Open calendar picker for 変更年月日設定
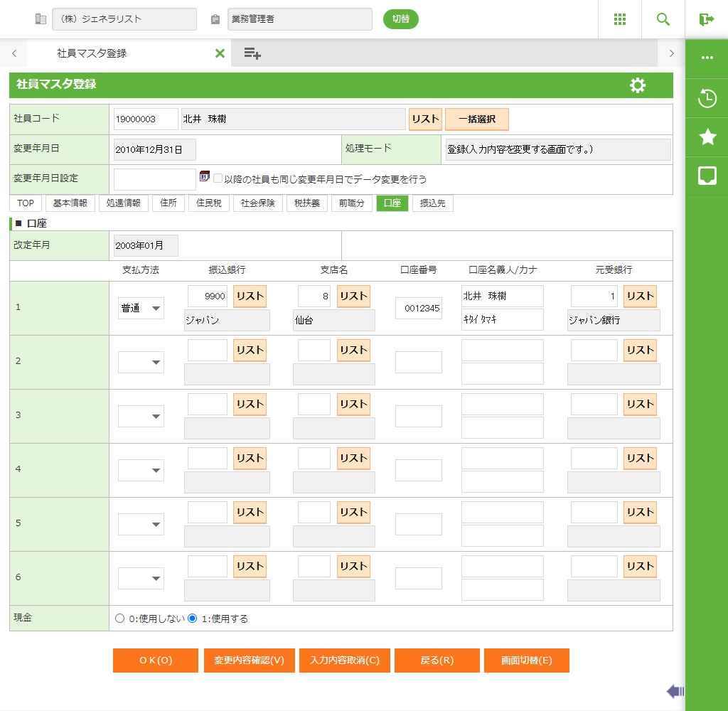728x711 pixels. [x=205, y=176]
